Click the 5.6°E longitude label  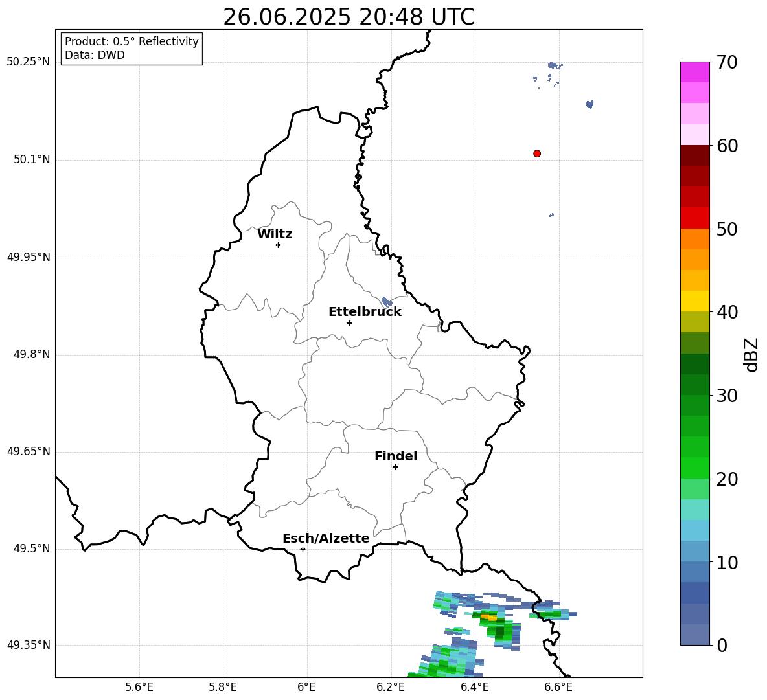click(x=139, y=687)
